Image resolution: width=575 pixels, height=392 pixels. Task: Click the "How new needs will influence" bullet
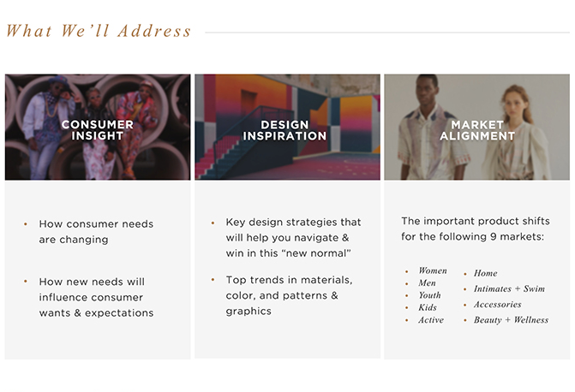coord(96,297)
